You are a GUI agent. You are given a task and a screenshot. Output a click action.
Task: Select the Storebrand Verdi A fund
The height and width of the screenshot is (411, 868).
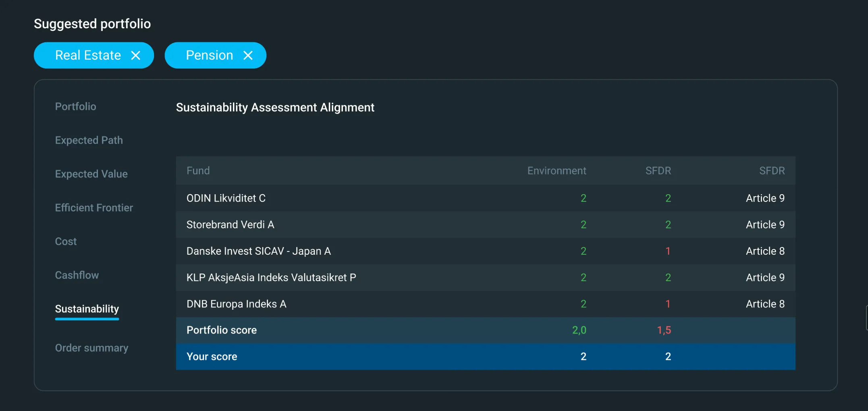point(230,224)
